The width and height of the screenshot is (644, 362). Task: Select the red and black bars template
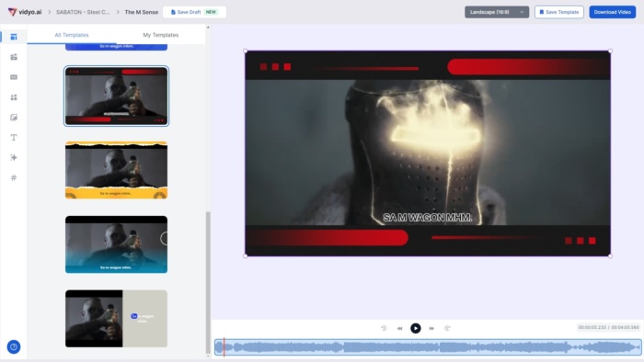point(116,96)
